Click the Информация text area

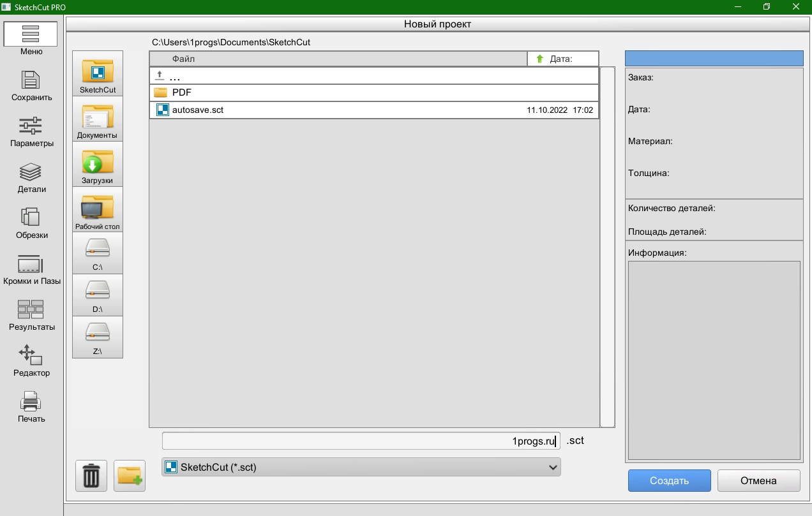[714, 360]
